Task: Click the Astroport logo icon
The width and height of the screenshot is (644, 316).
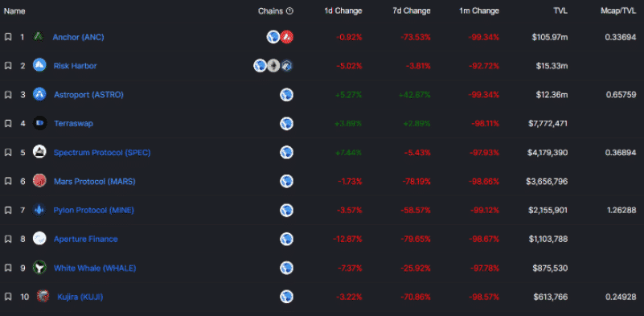Action: (x=39, y=94)
